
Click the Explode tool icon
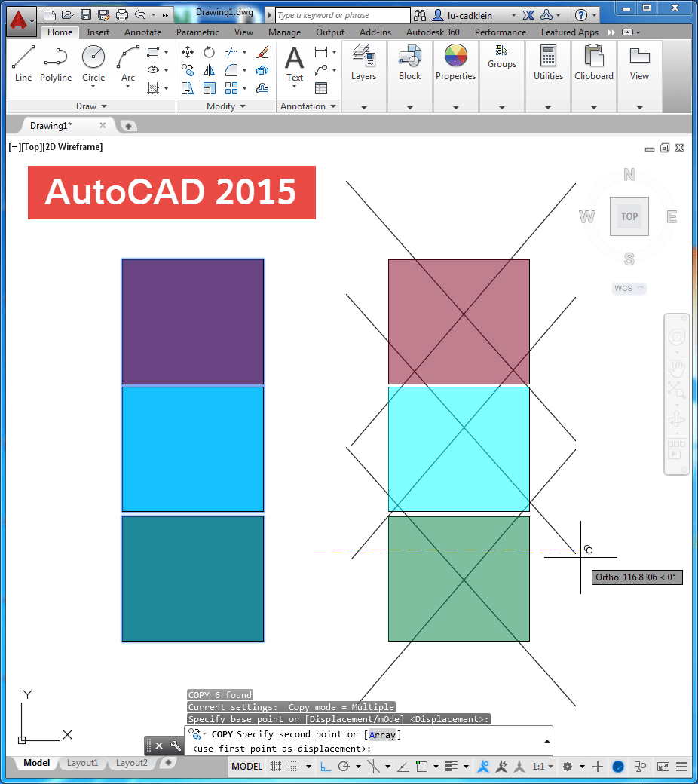pyautogui.click(x=262, y=70)
